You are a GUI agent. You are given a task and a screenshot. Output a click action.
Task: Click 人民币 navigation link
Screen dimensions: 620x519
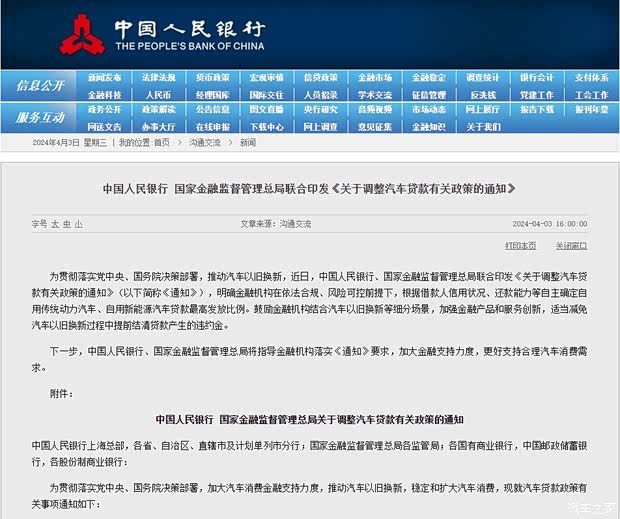[158, 95]
